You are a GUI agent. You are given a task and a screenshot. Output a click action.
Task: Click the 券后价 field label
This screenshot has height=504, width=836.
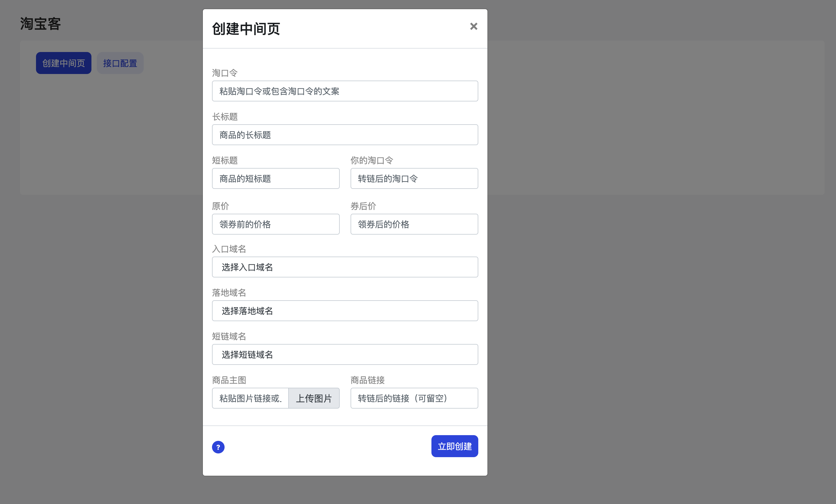[363, 206]
